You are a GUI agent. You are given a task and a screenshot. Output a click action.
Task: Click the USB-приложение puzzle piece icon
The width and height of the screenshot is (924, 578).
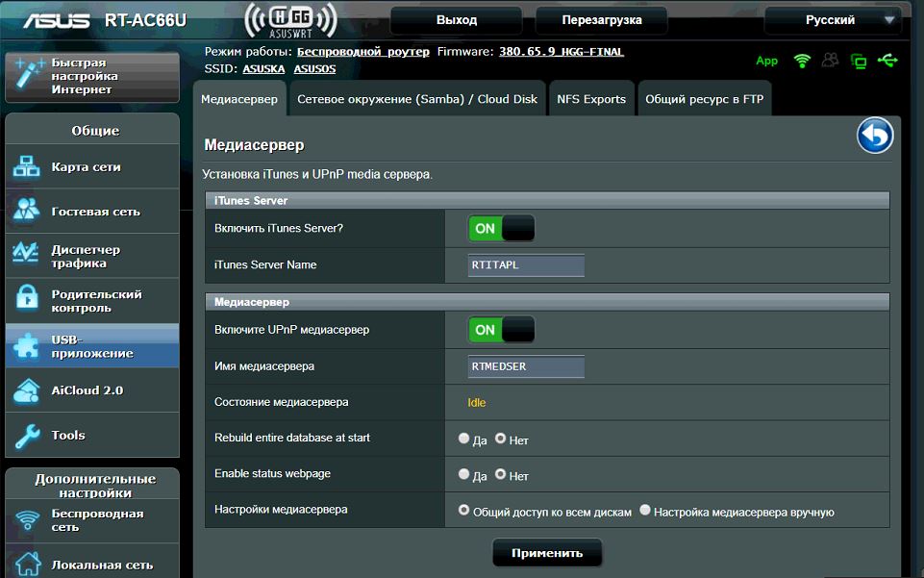27,345
